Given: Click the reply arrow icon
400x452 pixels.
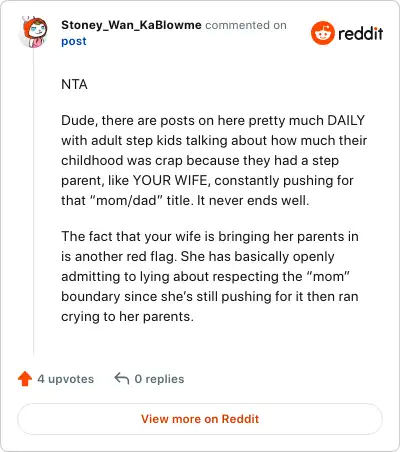Looking at the screenshot, I should click(x=122, y=379).
